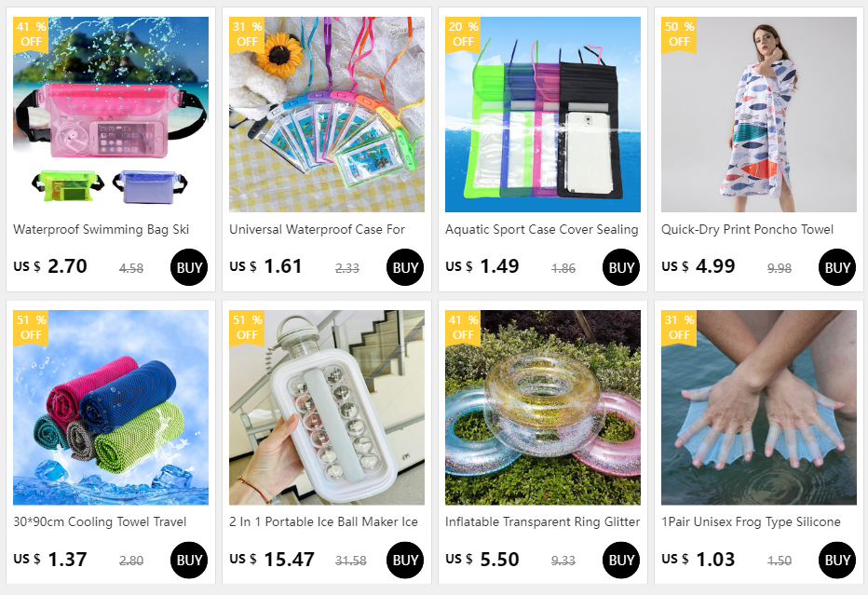The width and height of the screenshot is (868, 595).
Task: Buy the 2 In 1 Portable Ice Ball Maker
Action: pos(404,561)
